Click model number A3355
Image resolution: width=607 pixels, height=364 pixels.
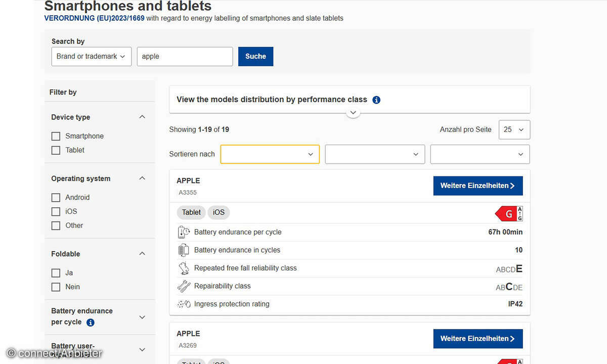188,193
